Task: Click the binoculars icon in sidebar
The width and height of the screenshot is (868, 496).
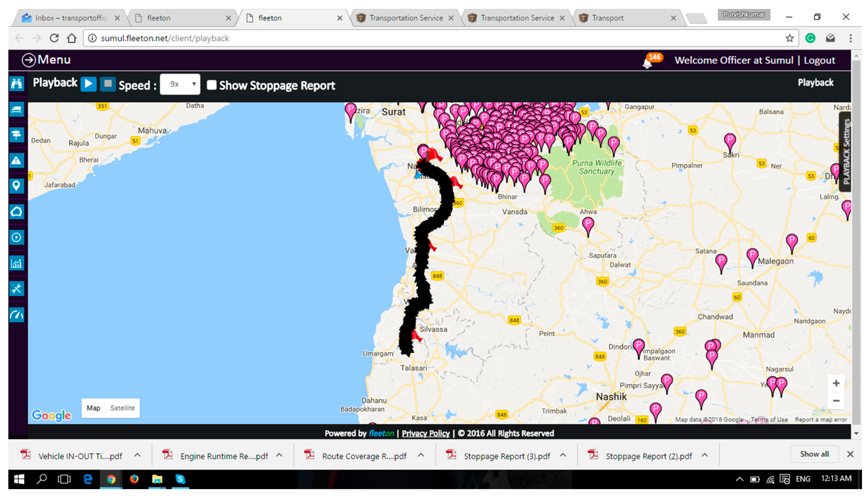Action: pyautogui.click(x=16, y=83)
